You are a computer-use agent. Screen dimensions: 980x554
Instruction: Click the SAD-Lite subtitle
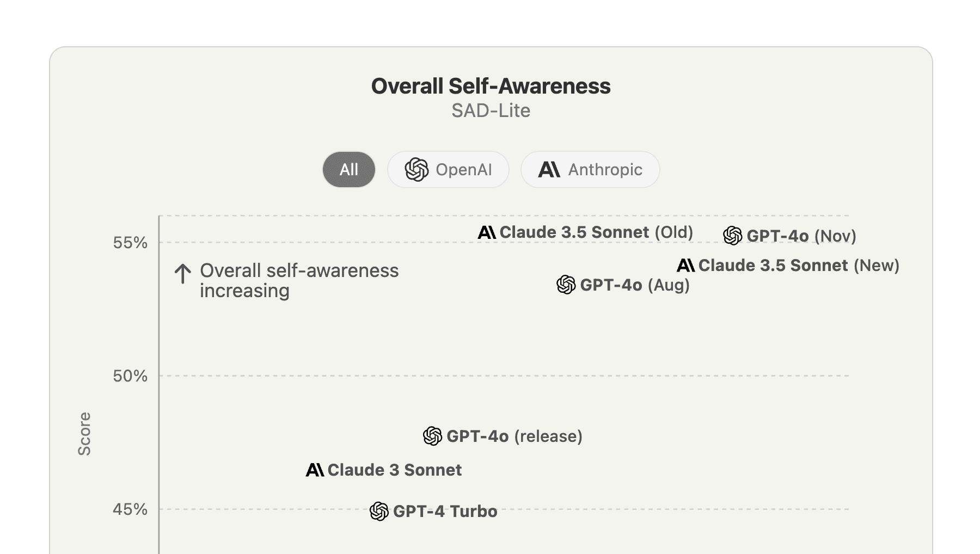(491, 111)
